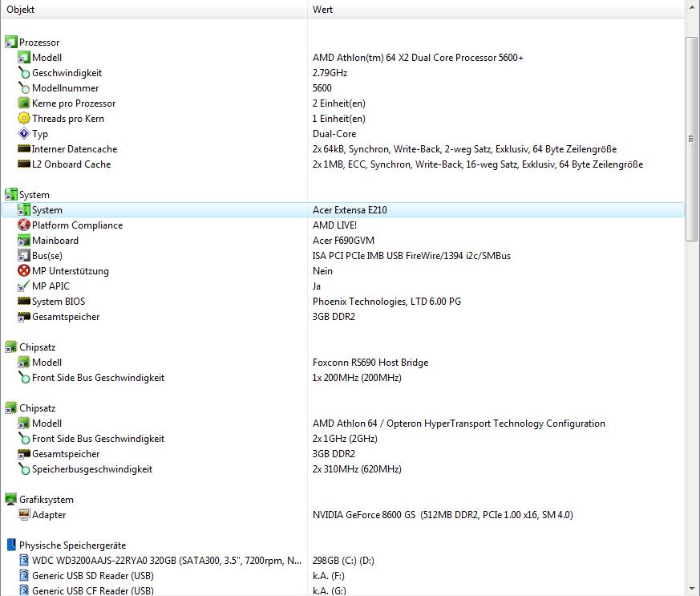
Task: Click the Interner Datencache memory icon
Action: pyautogui.click(x=24, y=148)
